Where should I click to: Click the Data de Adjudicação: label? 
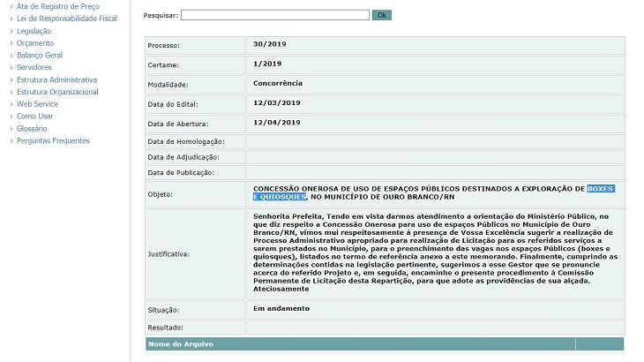tap(183, 157)
